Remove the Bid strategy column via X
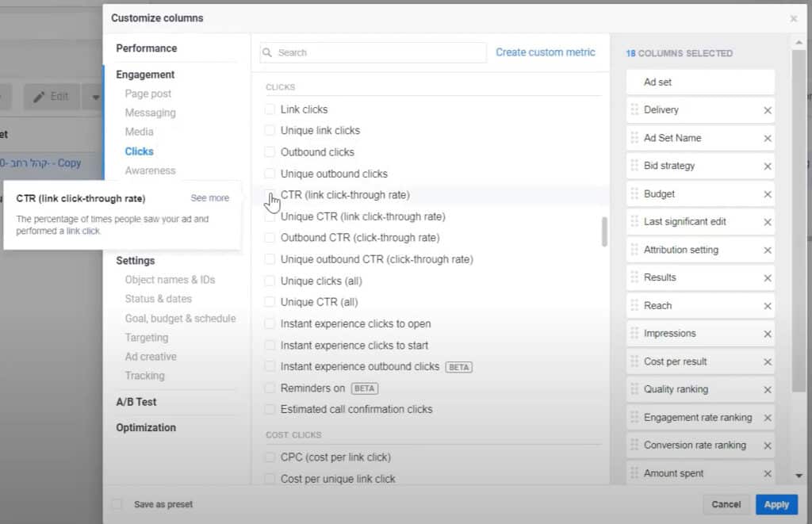 tap(767, 166)
